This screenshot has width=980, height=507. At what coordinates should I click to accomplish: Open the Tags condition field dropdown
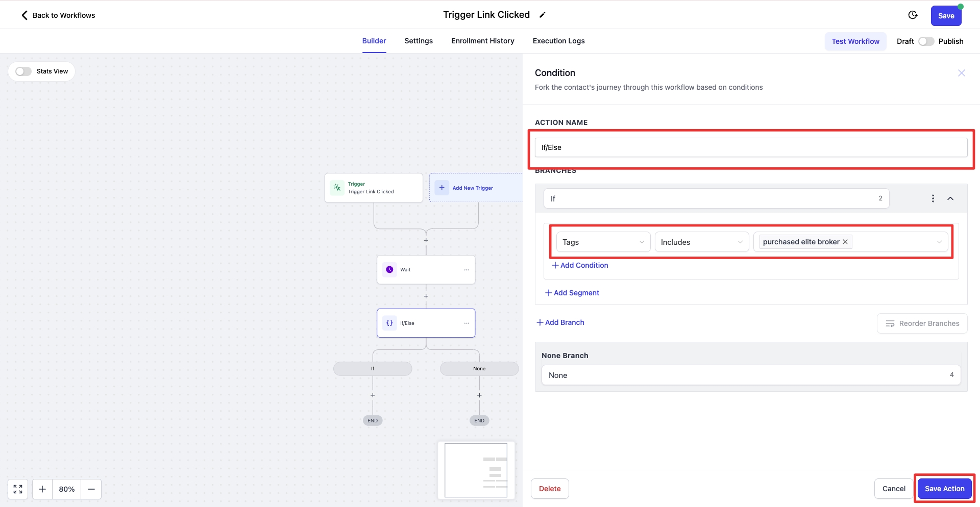pos(603,242)
